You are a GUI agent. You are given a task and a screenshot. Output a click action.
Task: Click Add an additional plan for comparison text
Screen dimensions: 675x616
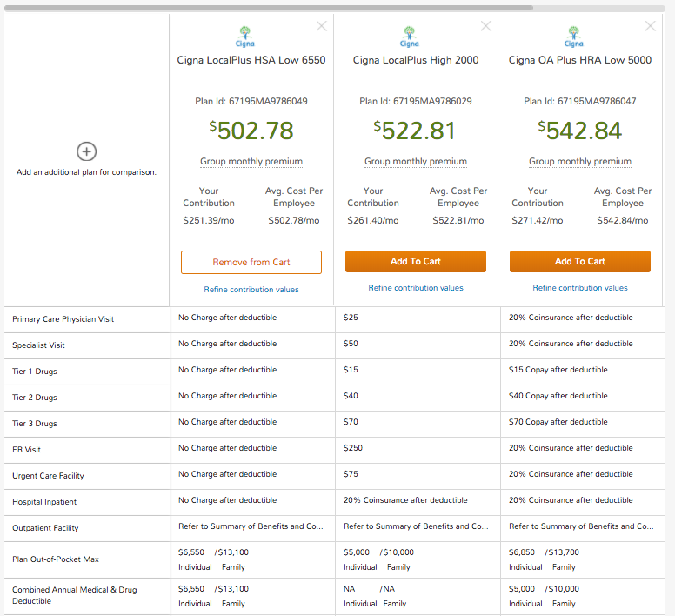pyautogui.click(x=86, y=172)
